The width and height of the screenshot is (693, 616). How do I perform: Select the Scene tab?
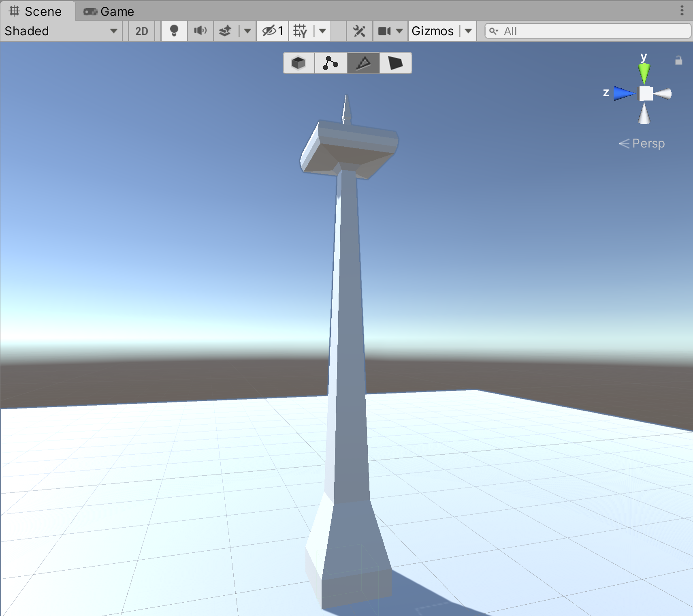[36, 11]
